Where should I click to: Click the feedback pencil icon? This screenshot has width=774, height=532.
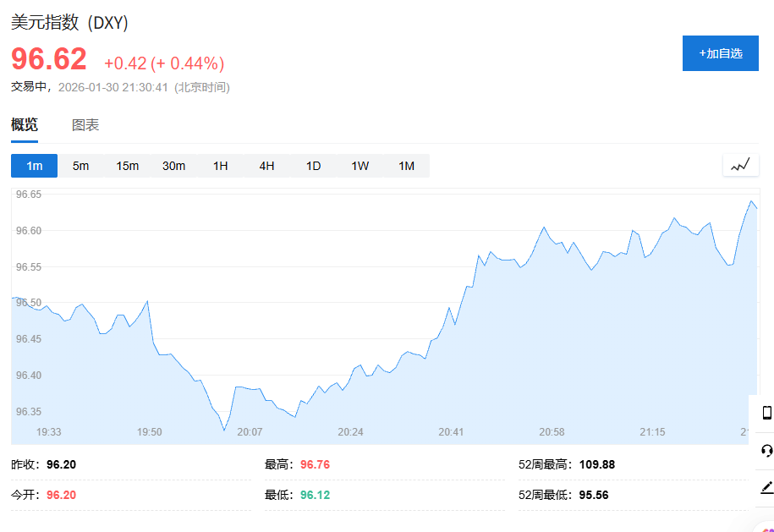pos(766,487)
